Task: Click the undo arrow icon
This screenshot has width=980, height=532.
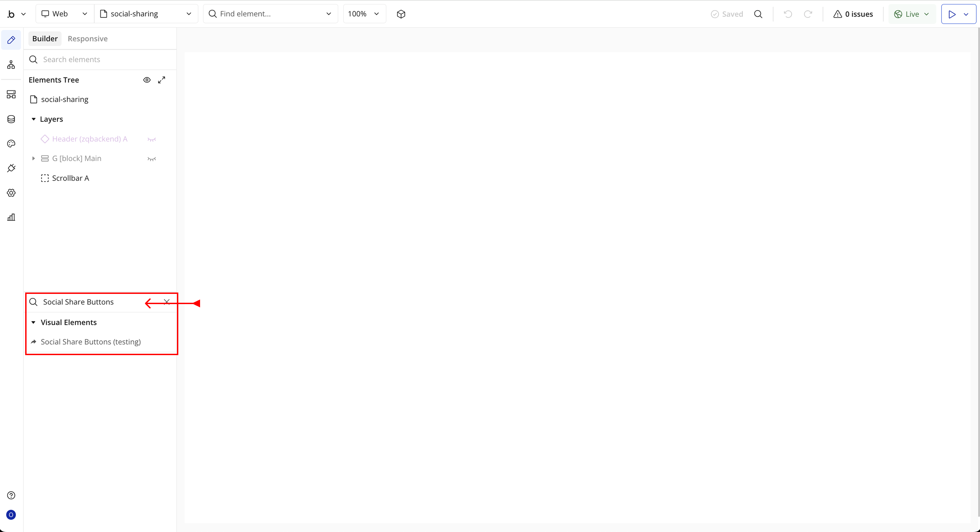Action: pyautogui.click(x=788, y=14)
